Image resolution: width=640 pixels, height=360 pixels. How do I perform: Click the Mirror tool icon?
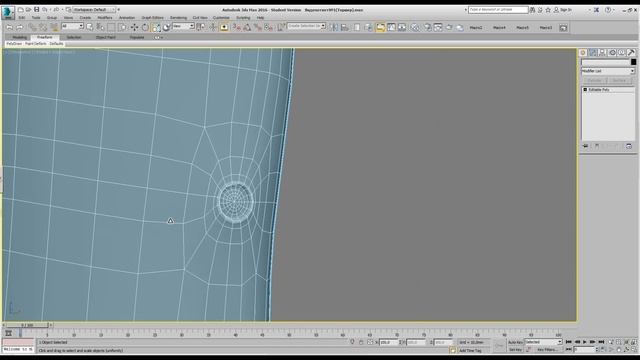(333, 27)
